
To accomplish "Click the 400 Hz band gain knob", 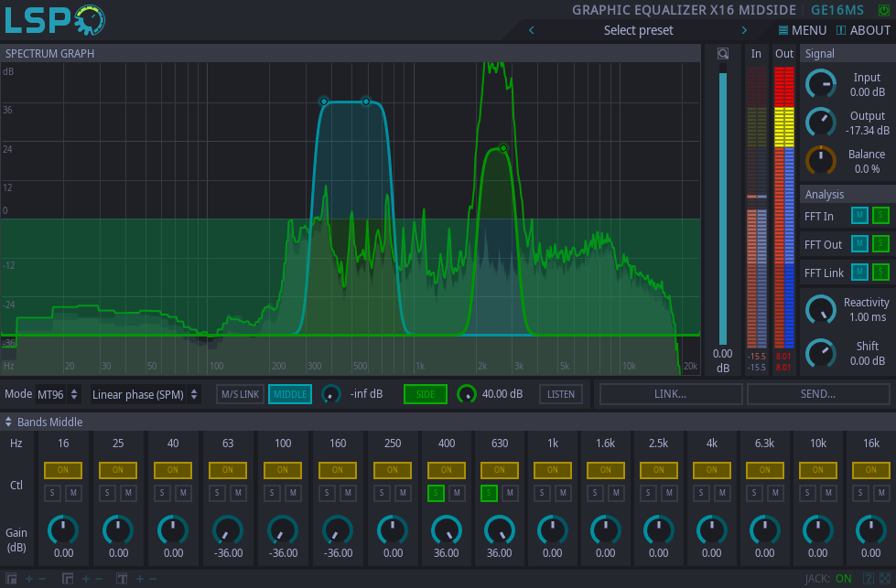I will tap(447, 529).
